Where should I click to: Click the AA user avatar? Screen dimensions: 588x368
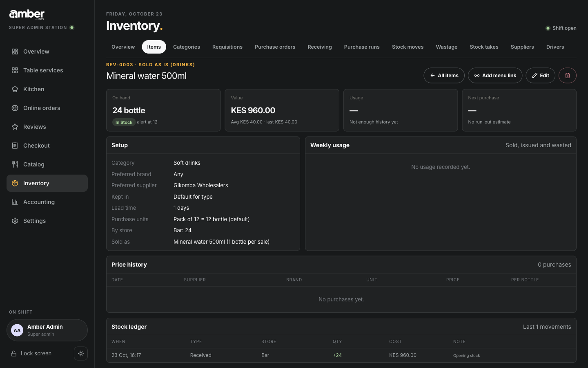tap(17, 330)
